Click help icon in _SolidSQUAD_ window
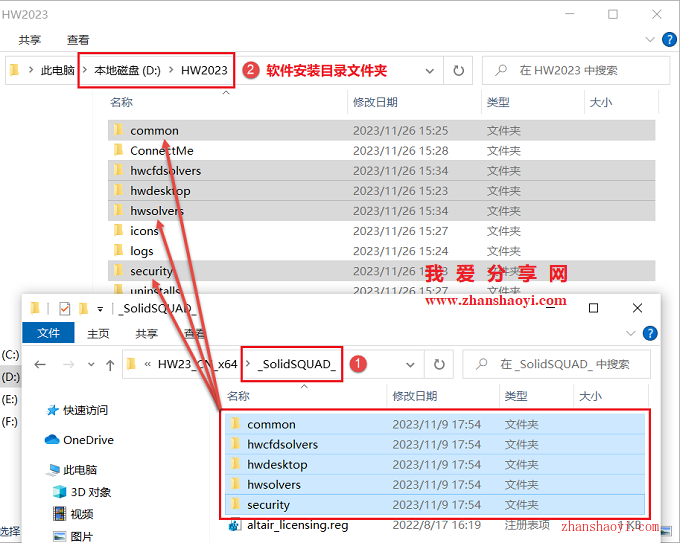This screenshot has height=543, width=680. click(650, 333)
